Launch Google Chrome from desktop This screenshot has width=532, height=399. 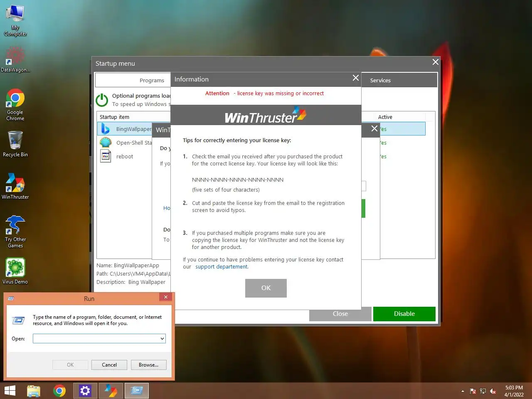(15, 105)
